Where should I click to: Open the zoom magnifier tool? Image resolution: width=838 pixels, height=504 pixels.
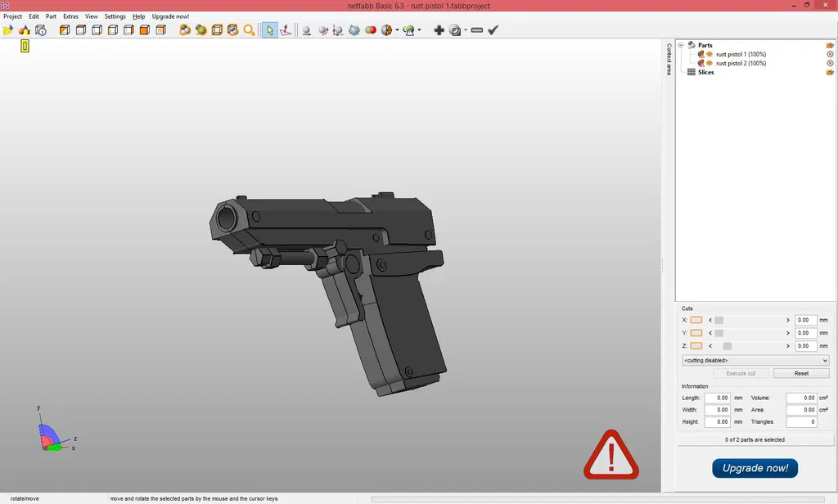coord(250,29)
